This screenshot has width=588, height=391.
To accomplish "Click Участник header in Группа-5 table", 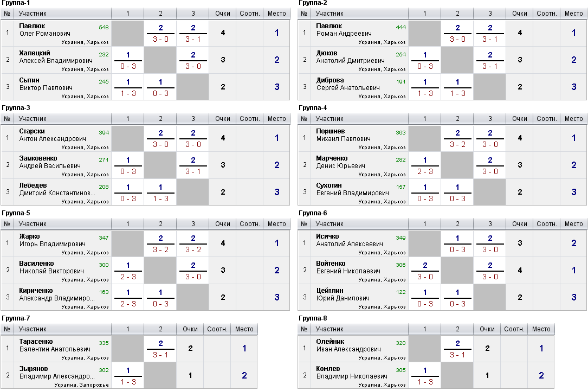I will (x=33, y=224).
